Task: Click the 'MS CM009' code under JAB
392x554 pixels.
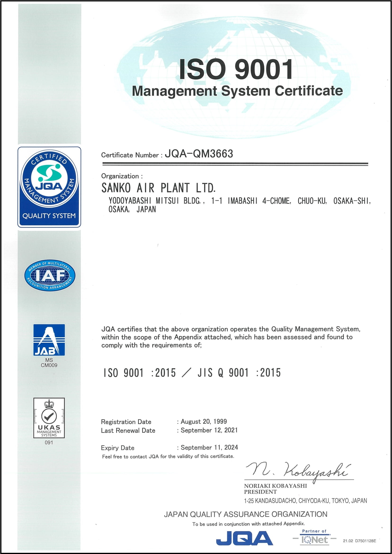Action: pos(49,362)
